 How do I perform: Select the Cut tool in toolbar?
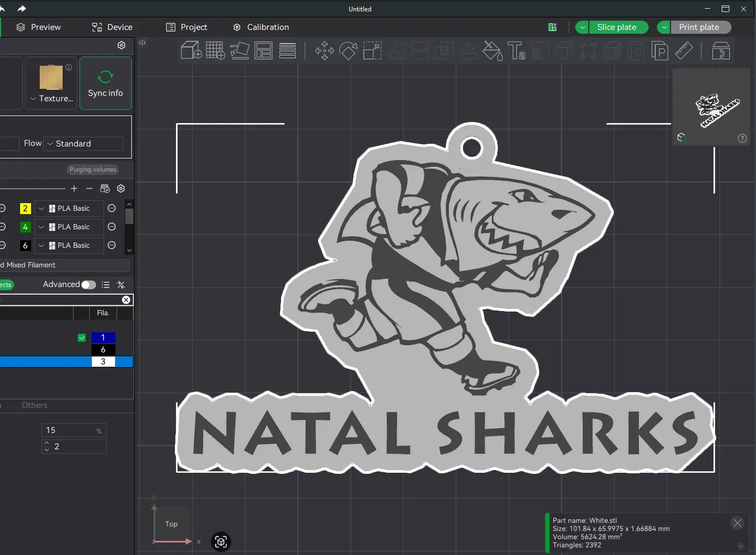pyautogui.click(x=420, y=51)
